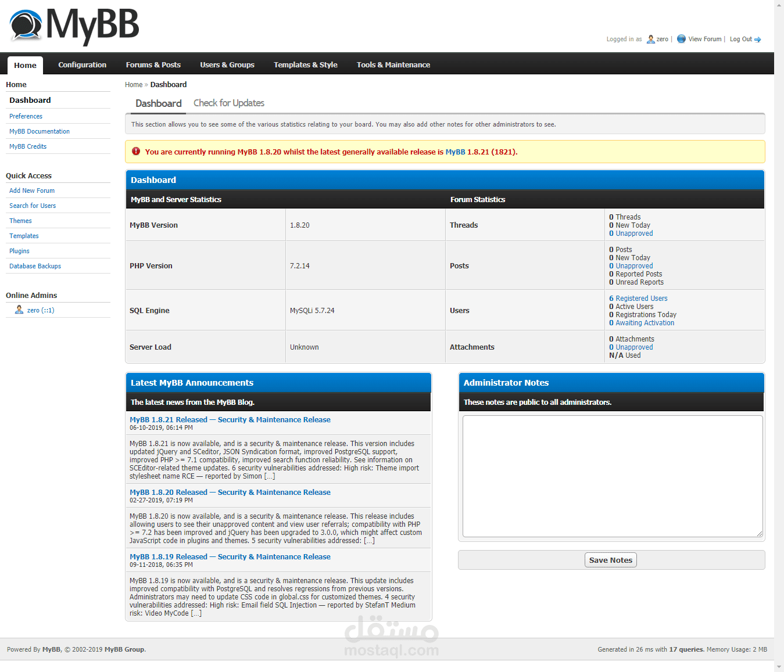The width and height of the screenshot is (784, 672).
Task: Click Unapproved link in Attachments row
Action: [x=634, y=347]
